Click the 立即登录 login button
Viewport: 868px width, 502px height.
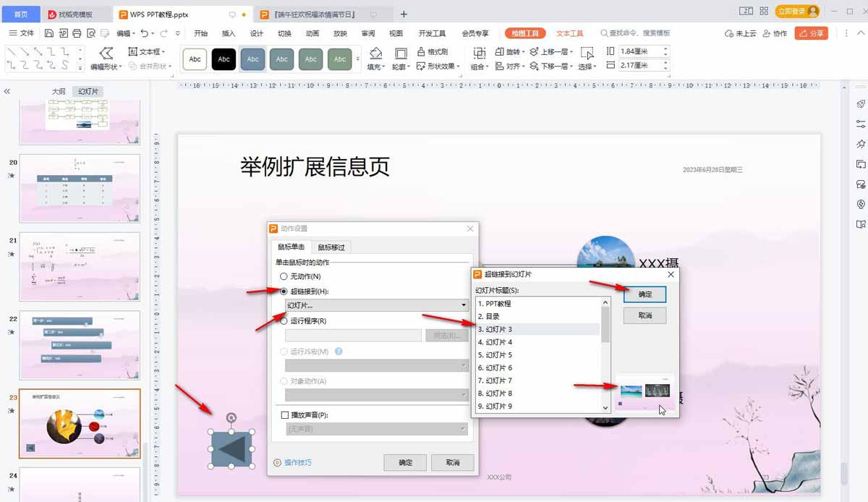point(797,12)
